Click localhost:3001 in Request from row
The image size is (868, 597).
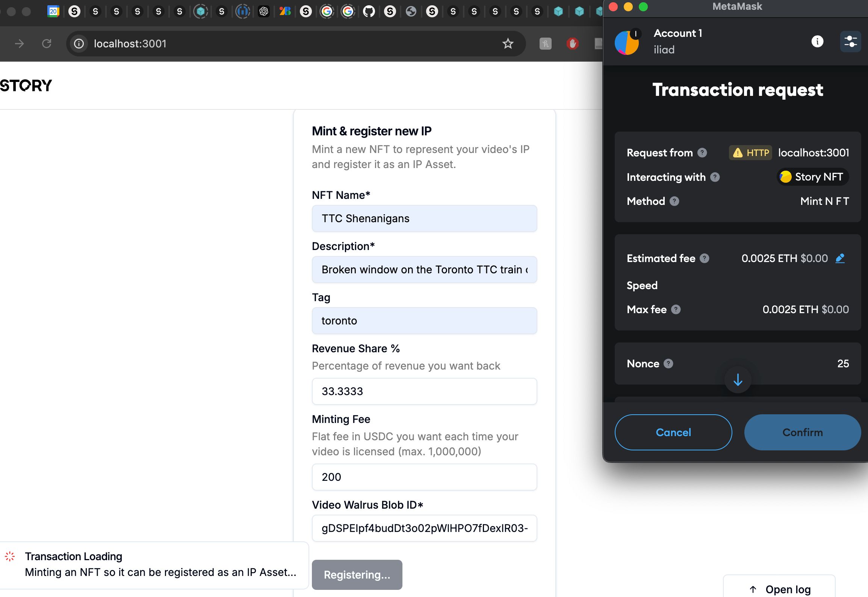(x=814, y=153)
